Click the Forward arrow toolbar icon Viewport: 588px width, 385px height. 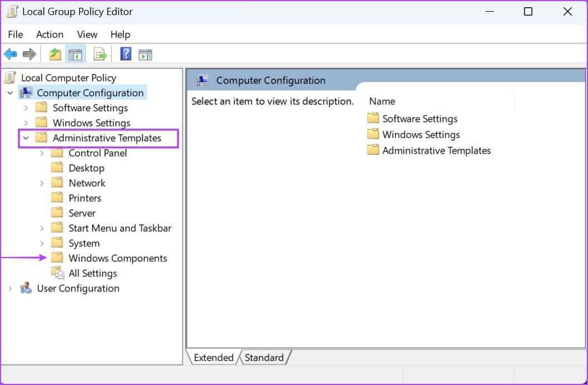[29, 55]
